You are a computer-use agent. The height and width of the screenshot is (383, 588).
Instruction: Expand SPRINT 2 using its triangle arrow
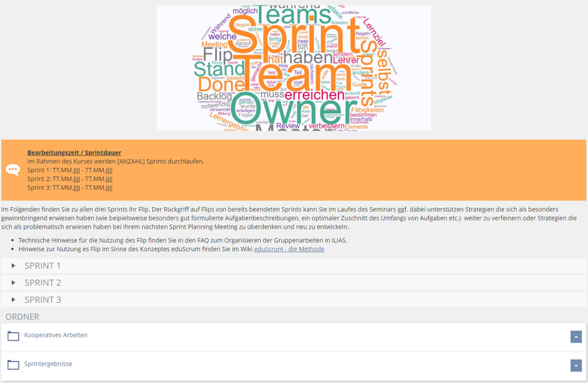(14, 283)
